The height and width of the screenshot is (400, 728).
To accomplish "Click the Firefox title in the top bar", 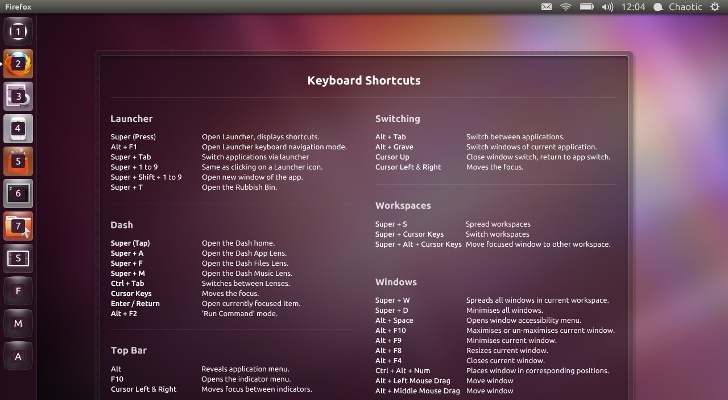I will [19, 6].
